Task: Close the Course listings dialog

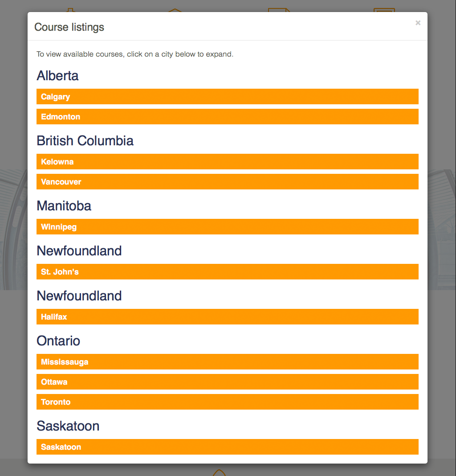Action: coord(418,23)
